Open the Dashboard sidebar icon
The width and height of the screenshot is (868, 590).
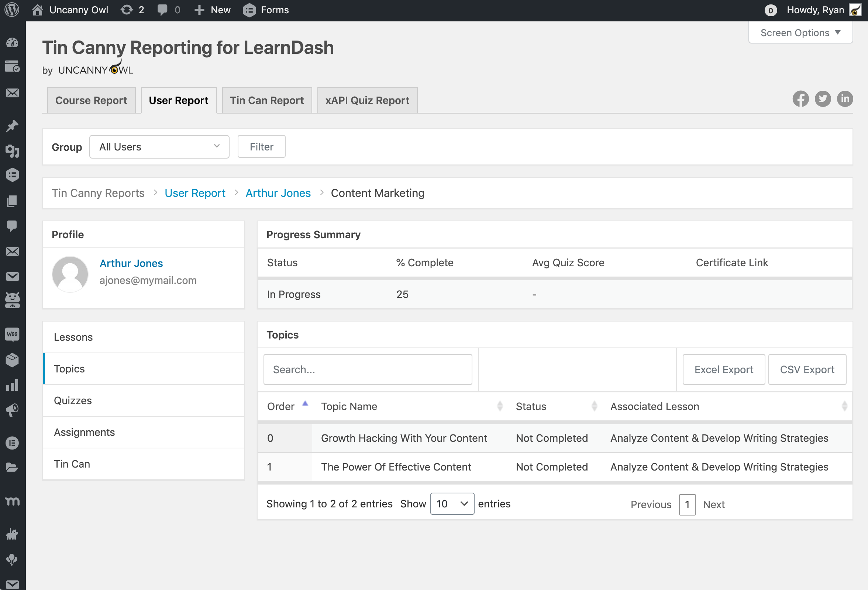click(x=12, y=43)
